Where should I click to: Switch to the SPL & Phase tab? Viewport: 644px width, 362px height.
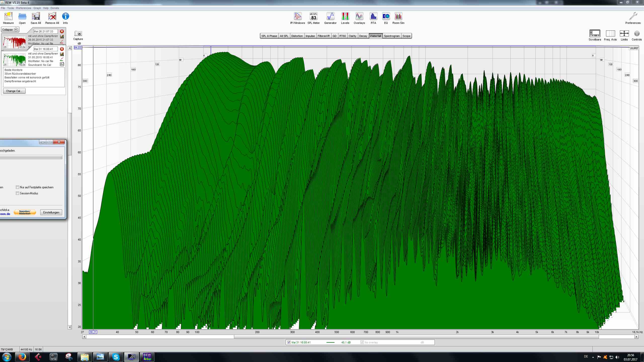click(x=269, y=36)
